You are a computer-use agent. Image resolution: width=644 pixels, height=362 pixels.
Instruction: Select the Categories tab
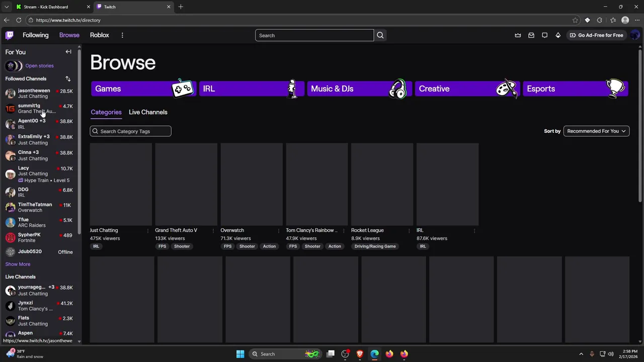106,112
